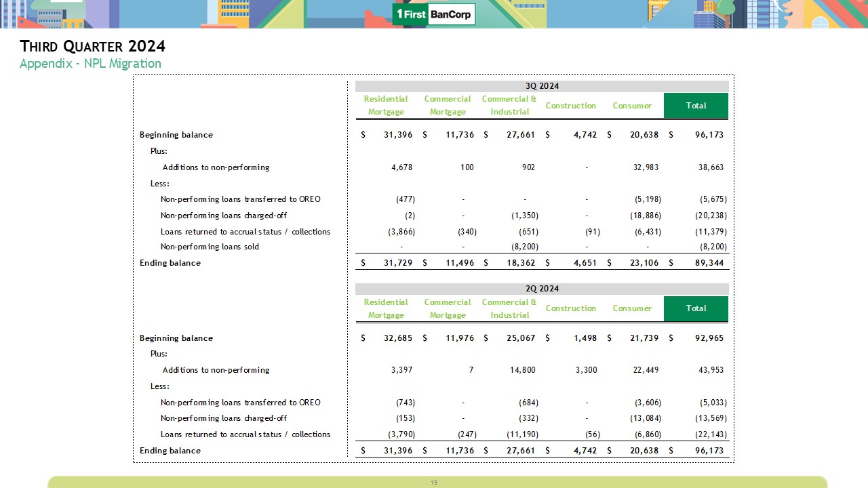Select Residential Mortgage column header in 3Q table

[x=386, y=106]
